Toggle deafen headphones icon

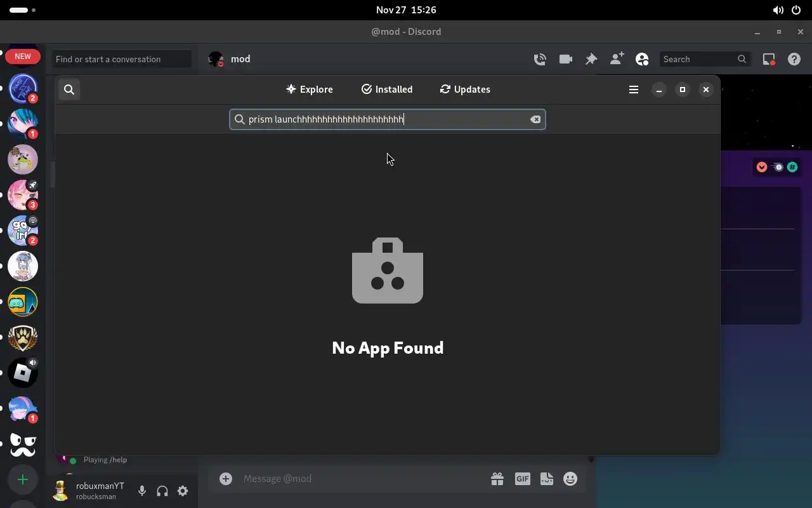click(x=162, y=491)
